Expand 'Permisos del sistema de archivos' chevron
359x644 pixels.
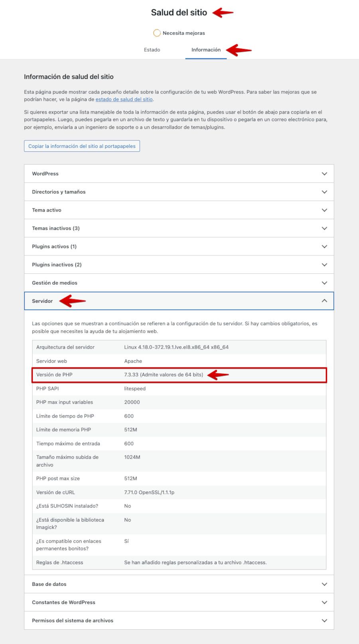(x=324, y=620)
